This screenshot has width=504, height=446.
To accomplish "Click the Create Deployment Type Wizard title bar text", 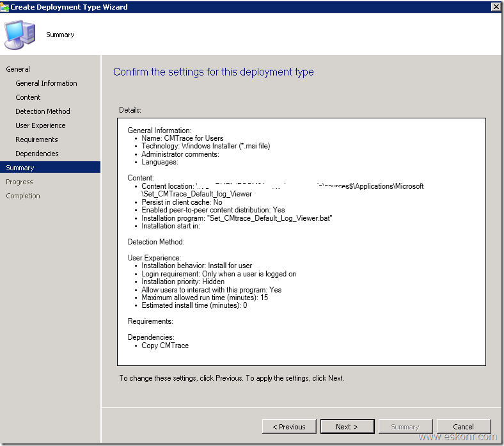I will [69, 7].
